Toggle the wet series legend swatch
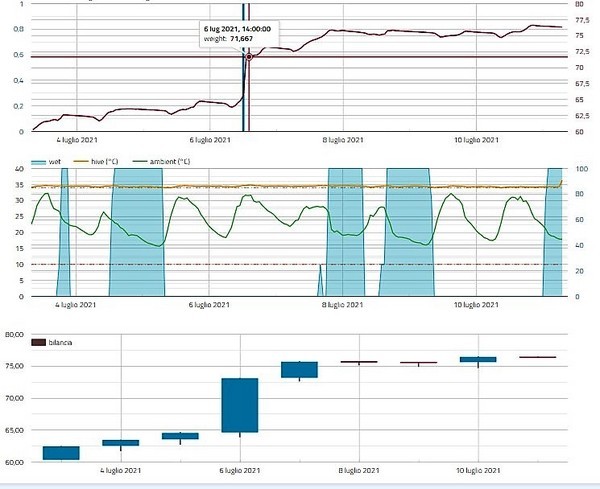Viewport: 600px width, 489px height. [40, 161]
